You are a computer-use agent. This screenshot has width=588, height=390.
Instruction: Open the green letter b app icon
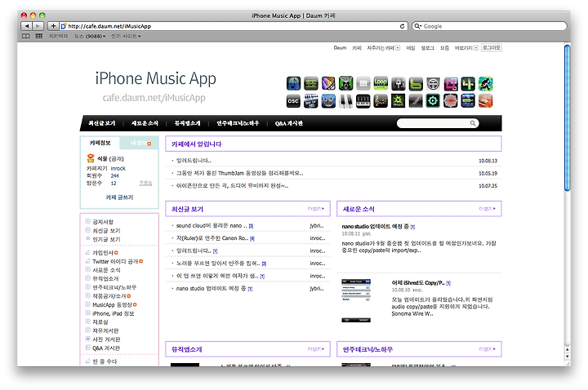pyautogui.click(x=416, y=83)
